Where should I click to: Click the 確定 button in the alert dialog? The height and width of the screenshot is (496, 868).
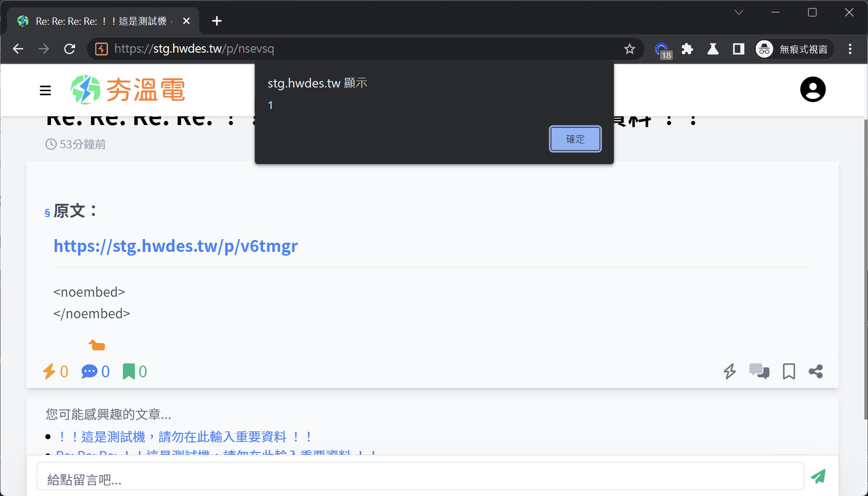click(x=575, y=139)
